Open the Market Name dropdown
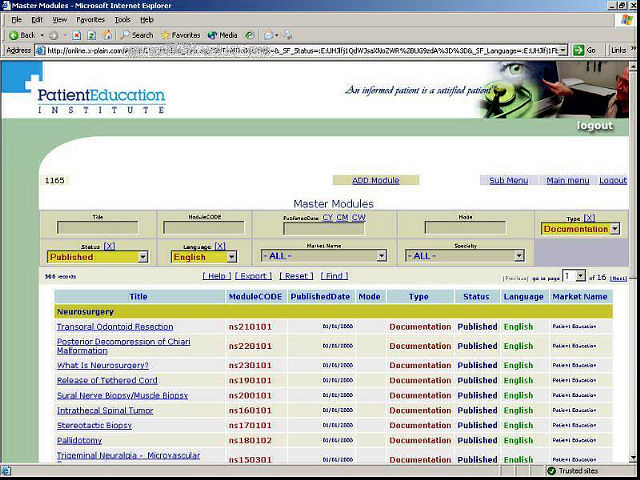Image resolution: width=640 pixels, height=480 pixels. [323, 256]
